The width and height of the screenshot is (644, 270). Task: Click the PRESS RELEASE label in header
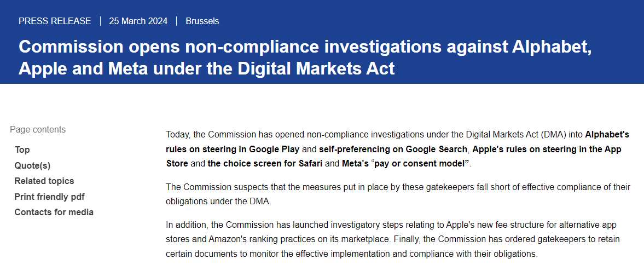click(x=55, y=21)
